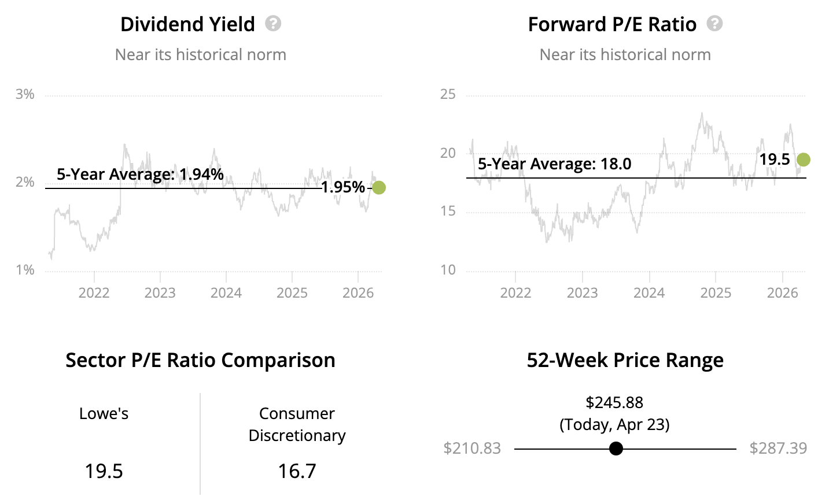Click the Forward P/E Ratio heading
Screen dimensions: 818x504
click(612, 24)
